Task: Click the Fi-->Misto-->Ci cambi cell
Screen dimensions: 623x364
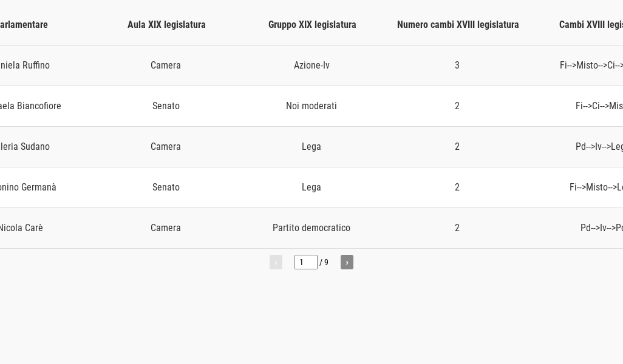Action: [x=591, y=65]
